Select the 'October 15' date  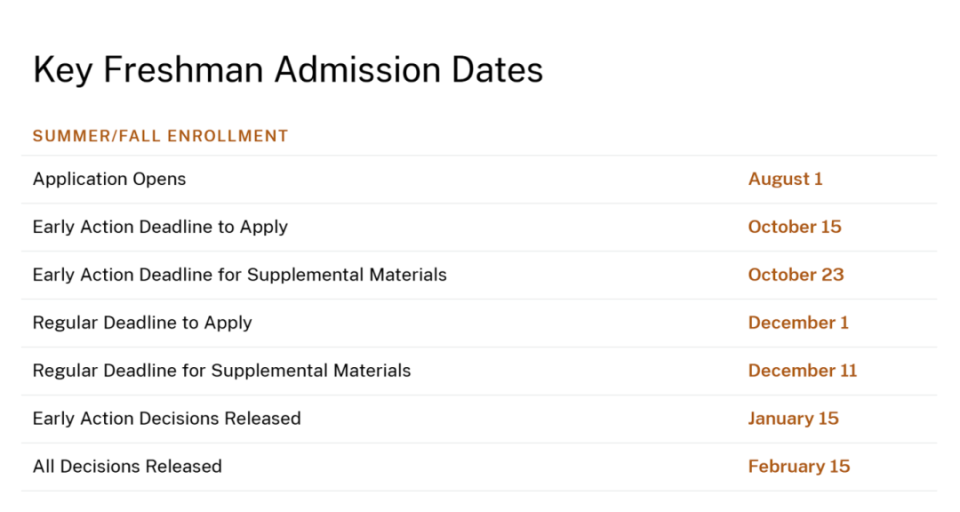point(795,227)
